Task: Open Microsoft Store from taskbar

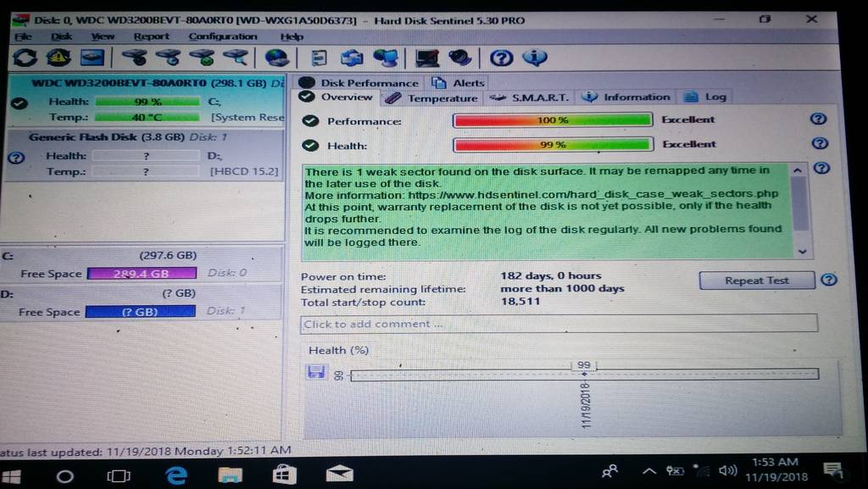Action: tap(285, 475)
